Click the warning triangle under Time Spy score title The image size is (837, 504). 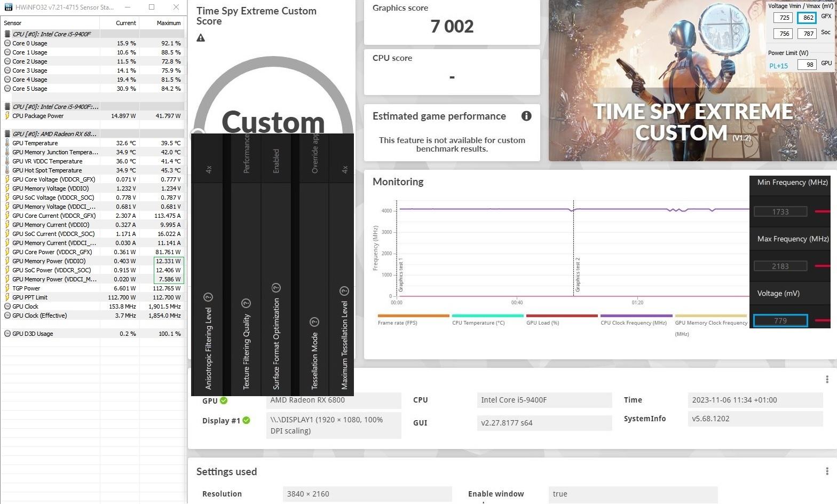tap(201, 38)
